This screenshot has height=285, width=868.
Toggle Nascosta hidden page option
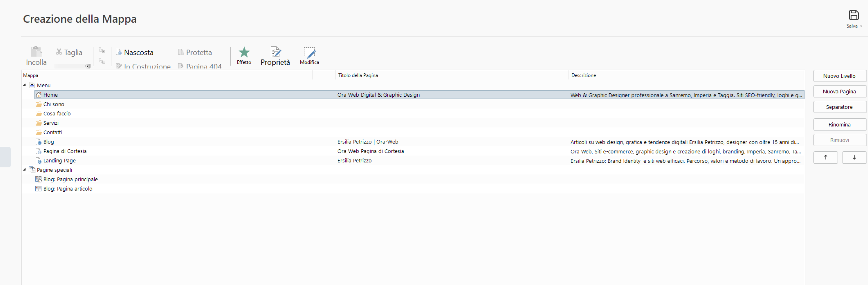(134, 53)
